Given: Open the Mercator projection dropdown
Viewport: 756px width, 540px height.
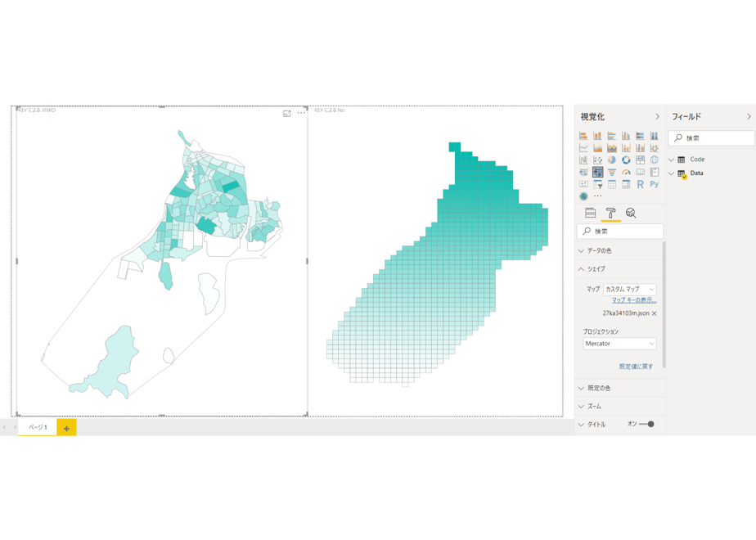Looking at the screenshot, I should (x=619, y=344).
